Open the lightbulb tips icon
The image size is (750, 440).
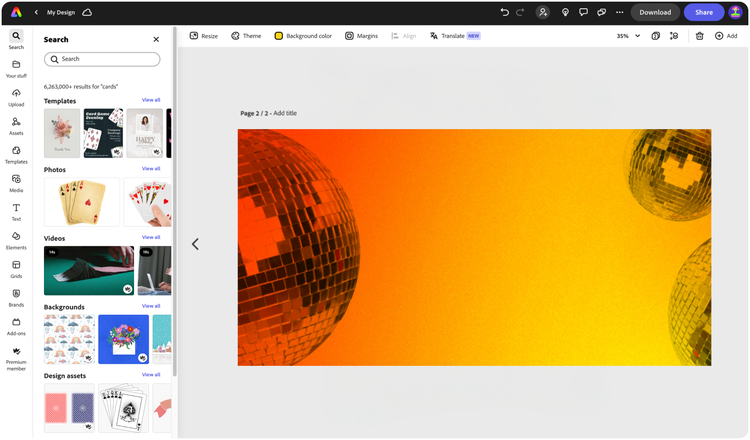coord(565,12)
